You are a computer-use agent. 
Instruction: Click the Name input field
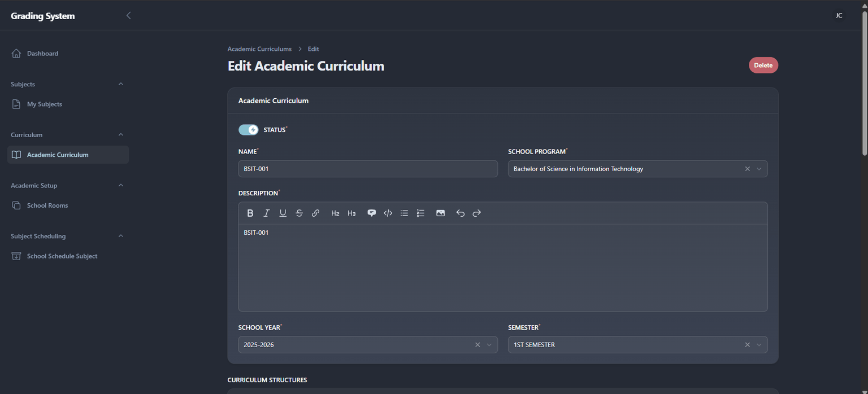tap(368, 169)
